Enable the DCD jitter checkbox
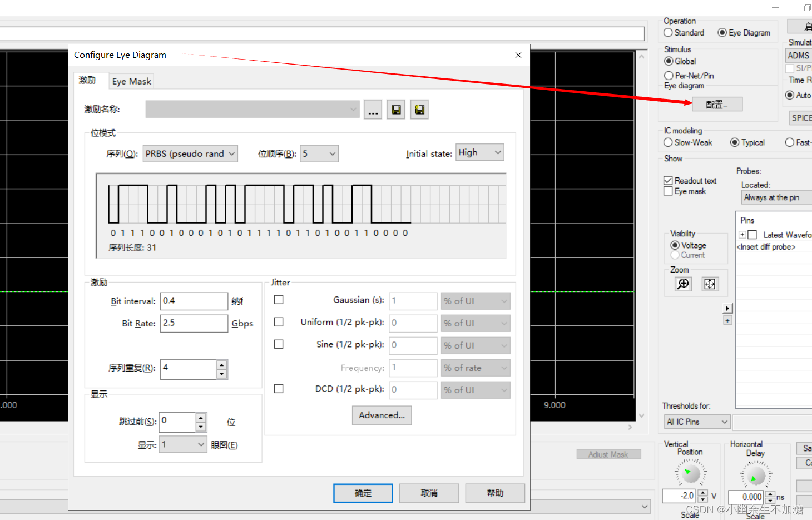This screenshot has width=812, height=520. 279,389
